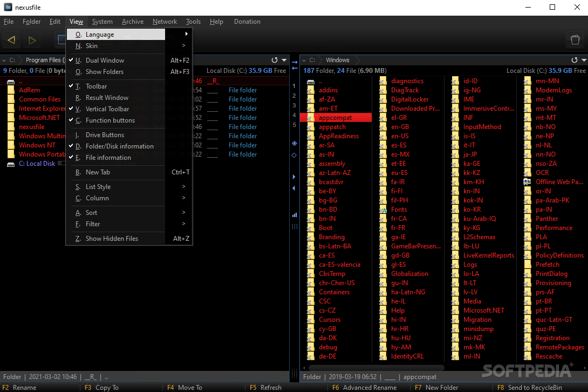Click the hollow diamond icon on vertical toolbar
This screenshot has height=392, width=588.
pos(294,155)
